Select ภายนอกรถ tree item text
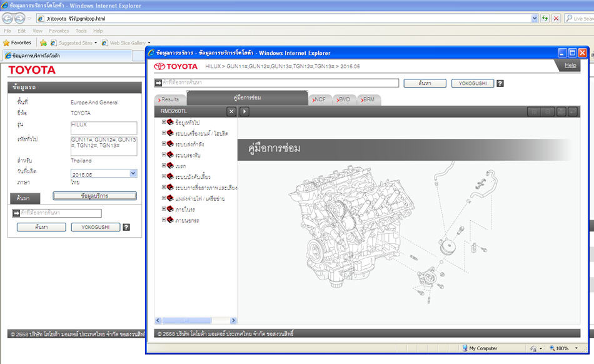594x364 pixels. pos(187,220)
